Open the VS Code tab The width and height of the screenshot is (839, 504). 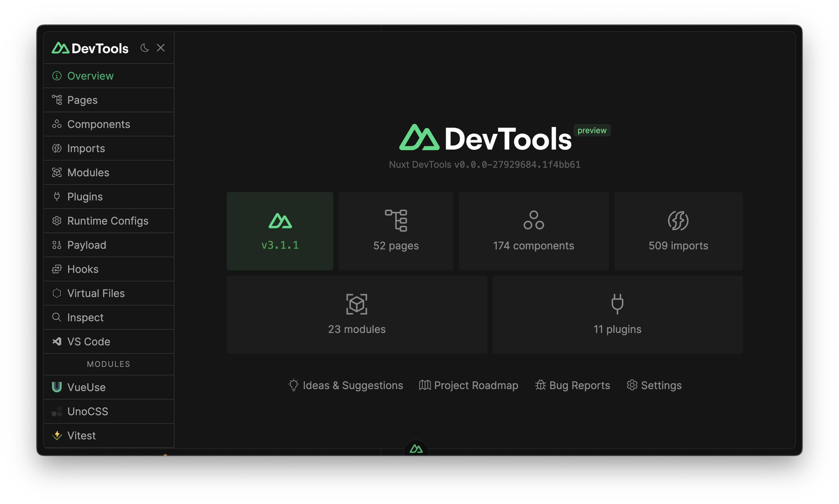pos(88,341)
